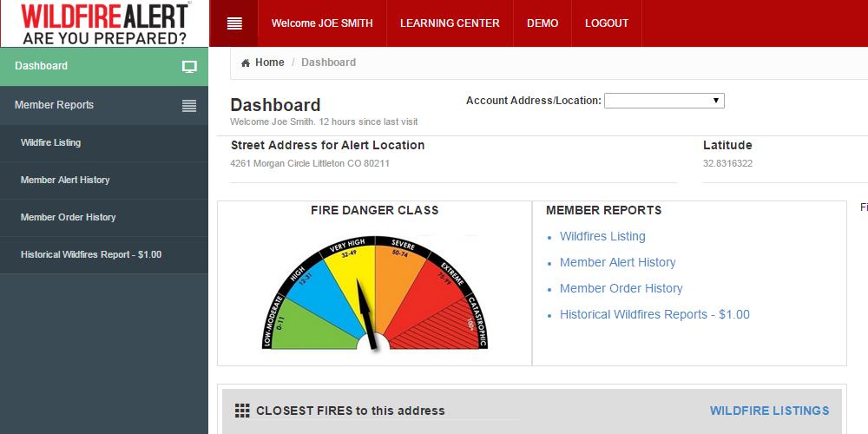
Task: Click the Dashboard monitor icon in sidebar
Action: point(189,67)
